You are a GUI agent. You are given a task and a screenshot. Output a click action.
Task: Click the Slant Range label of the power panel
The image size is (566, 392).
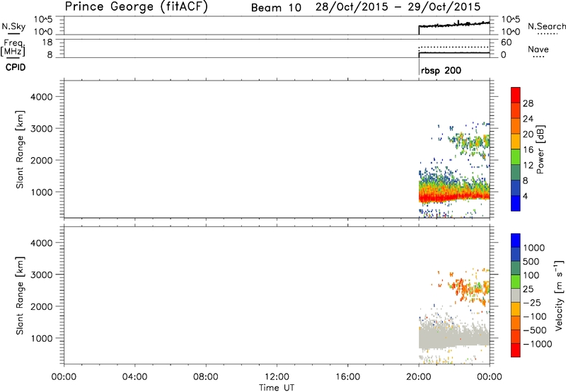[20, 149]
